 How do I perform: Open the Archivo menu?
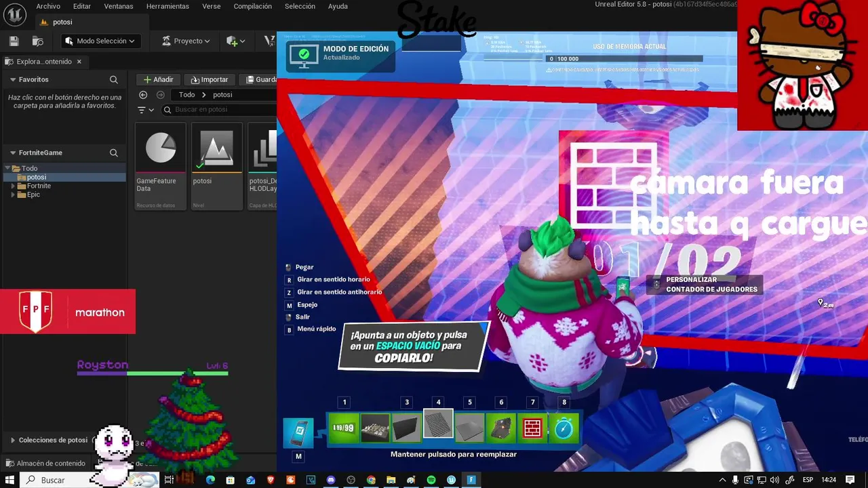point(48,6)
